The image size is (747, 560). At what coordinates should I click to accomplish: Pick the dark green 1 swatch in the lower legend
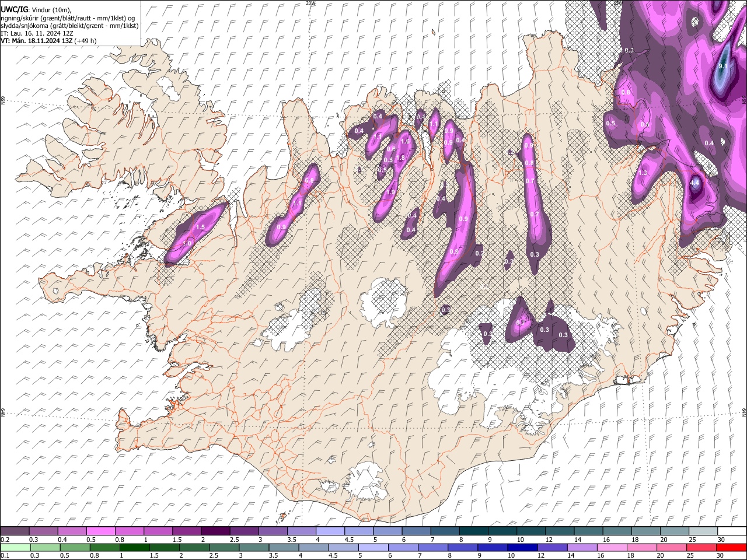[x=135, y=548]
